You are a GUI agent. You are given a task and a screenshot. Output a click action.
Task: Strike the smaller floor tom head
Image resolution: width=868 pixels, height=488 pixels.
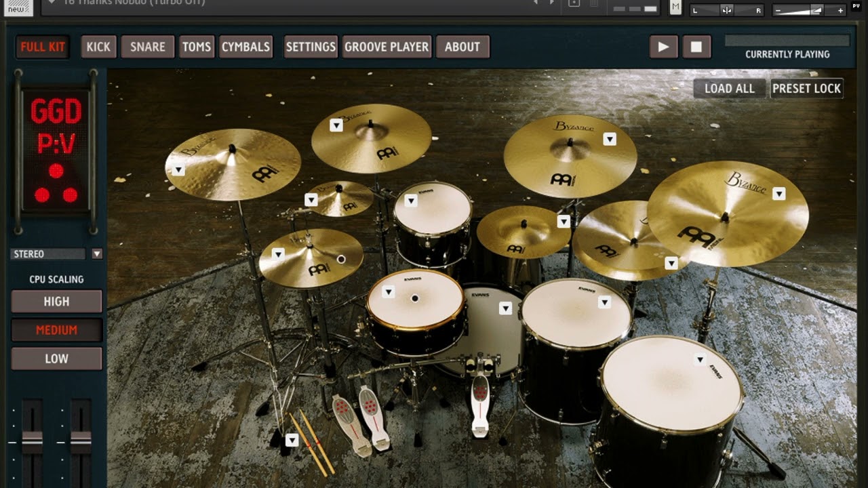pyautogui.click(x=576, y=313)
